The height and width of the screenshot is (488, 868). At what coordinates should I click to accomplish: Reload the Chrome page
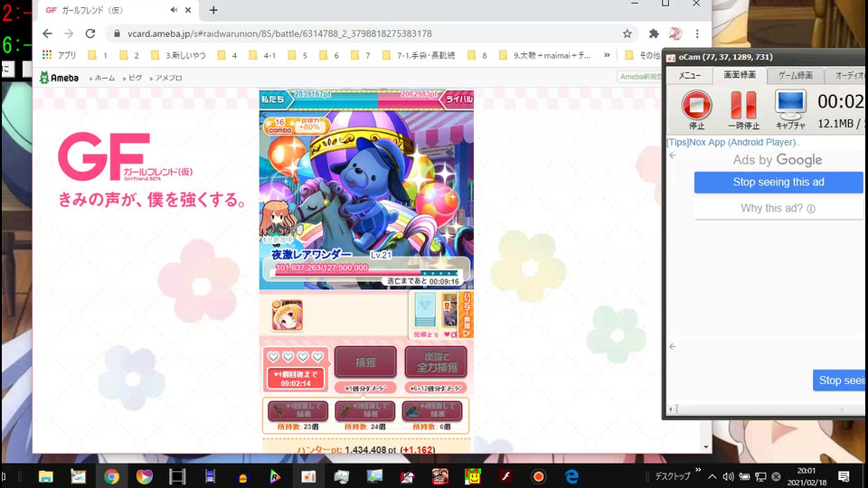coord(90,33)
